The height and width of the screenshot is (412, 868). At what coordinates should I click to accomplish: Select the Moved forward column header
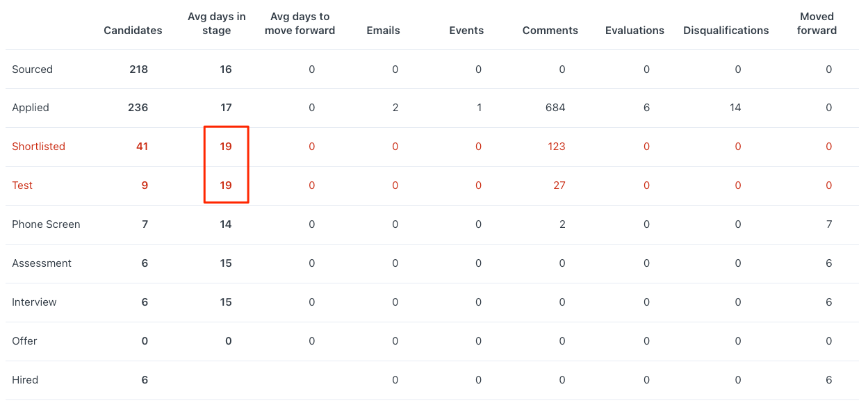click(x=817, y=24)
